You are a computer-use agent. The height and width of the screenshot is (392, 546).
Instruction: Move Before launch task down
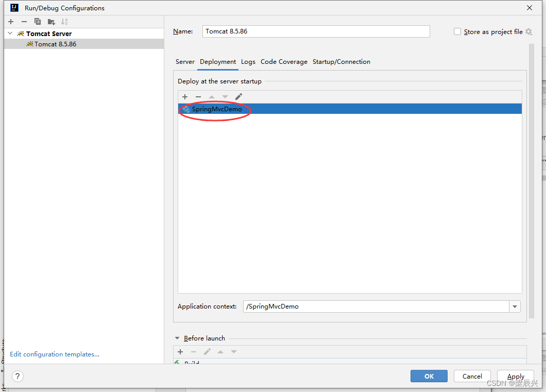(234, 352)
